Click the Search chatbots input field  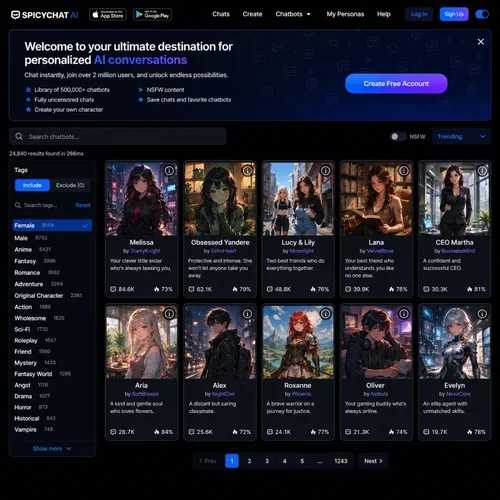coord(118,136)
